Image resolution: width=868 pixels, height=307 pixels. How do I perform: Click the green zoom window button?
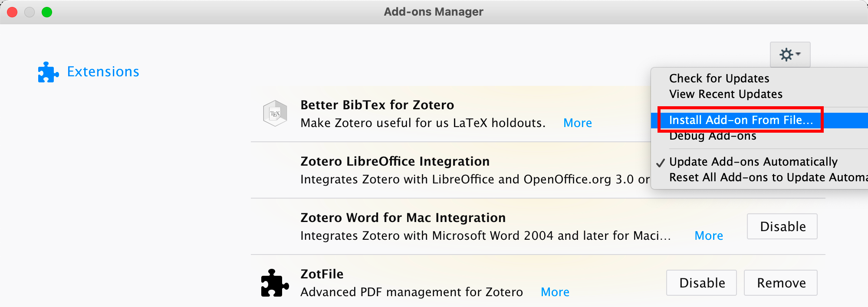[x=47, y=12]
